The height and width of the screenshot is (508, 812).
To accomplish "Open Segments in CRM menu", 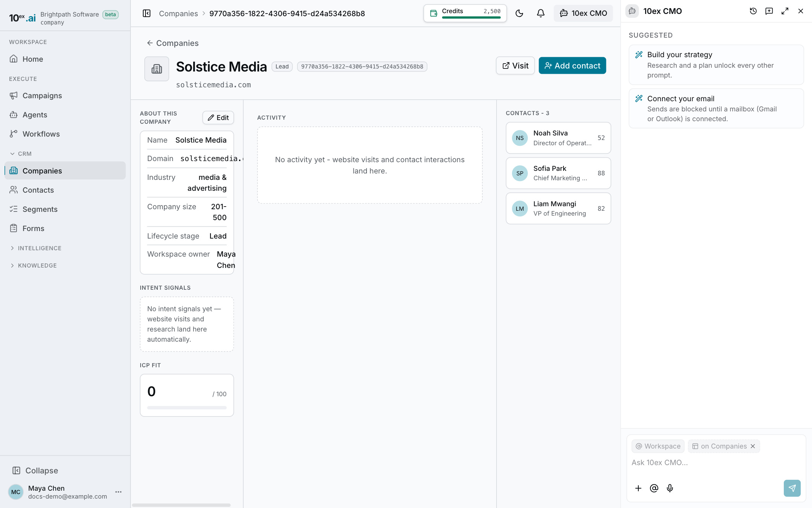I will (65, 209).
